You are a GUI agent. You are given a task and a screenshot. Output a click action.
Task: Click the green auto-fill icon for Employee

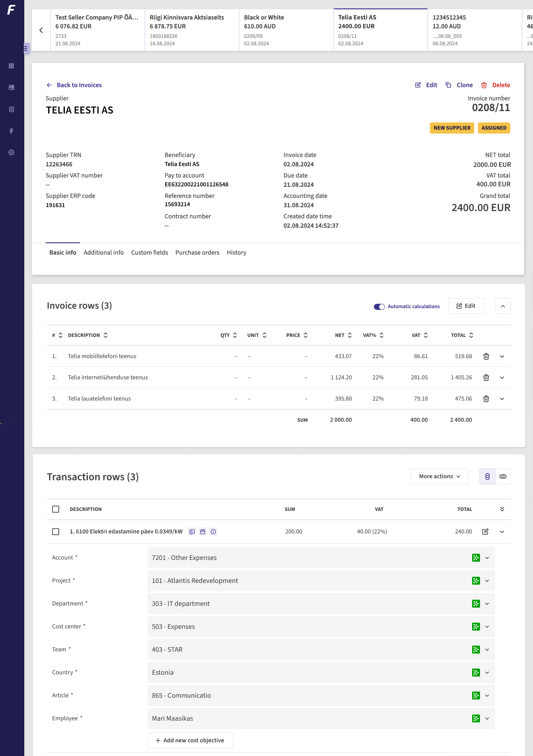coord(476,718)
